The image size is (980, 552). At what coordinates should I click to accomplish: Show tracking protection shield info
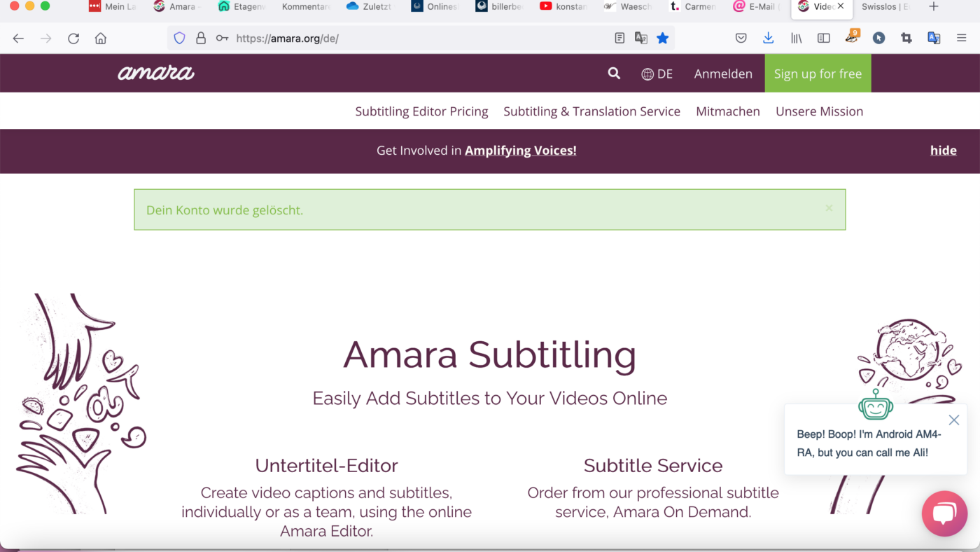tap(180, 39)
